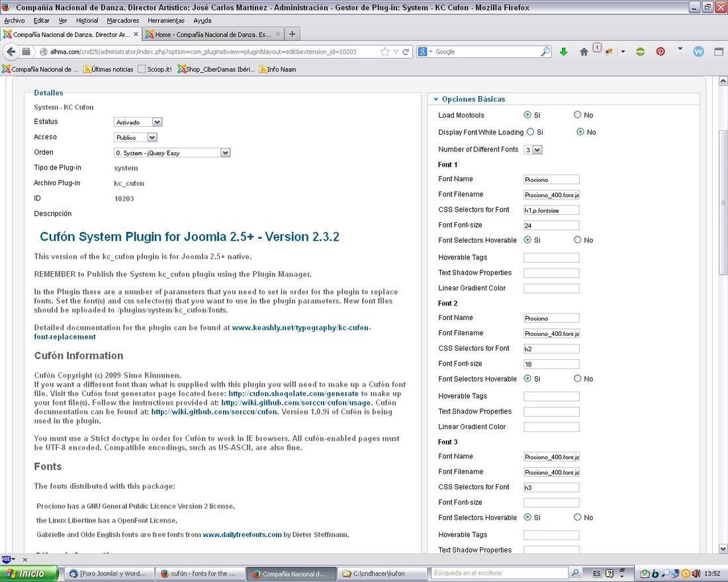Image resolution: width=728 pixels, height=582 pixels.
Task: Click the page vertical scrollbar down arrow
Action: click(723, 548)
